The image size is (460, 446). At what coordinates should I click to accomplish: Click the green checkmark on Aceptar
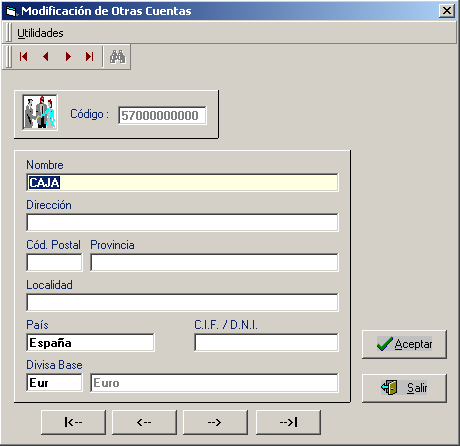tap(385, 344)
